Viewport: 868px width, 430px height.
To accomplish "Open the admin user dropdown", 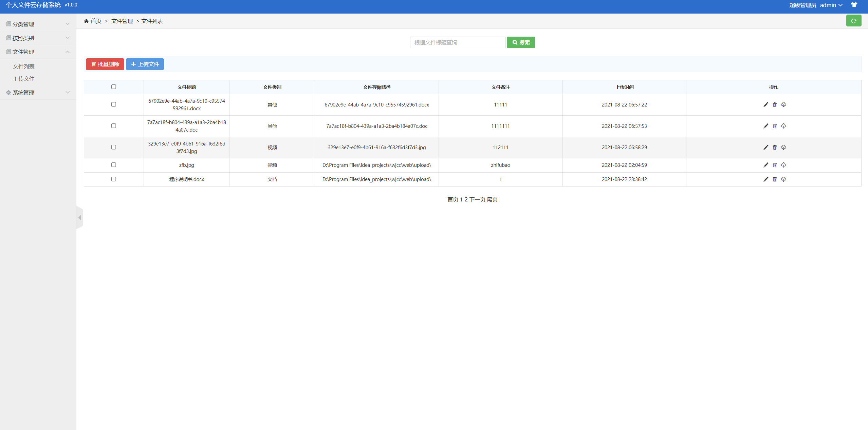I will tap(831, 5).
